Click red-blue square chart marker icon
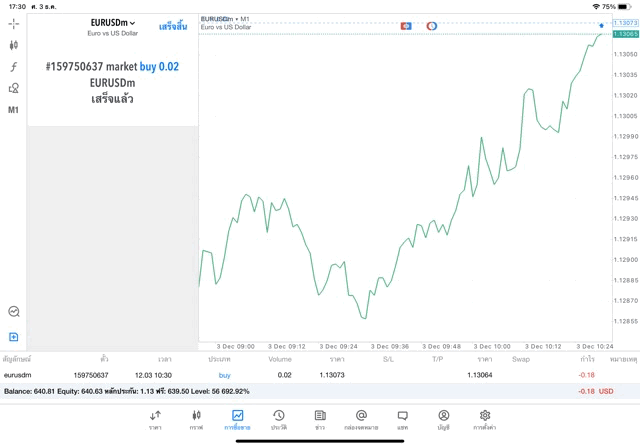 tap(406, 26)
